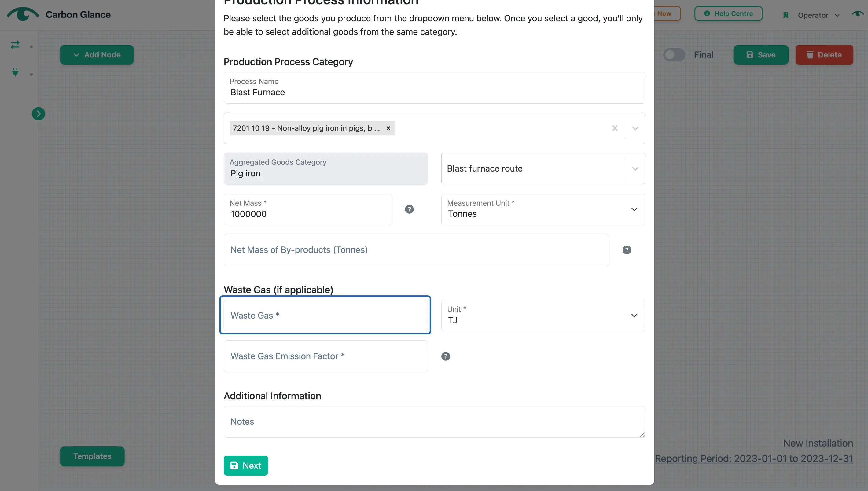
Task: Click the Process Name field
Action: 434,88
